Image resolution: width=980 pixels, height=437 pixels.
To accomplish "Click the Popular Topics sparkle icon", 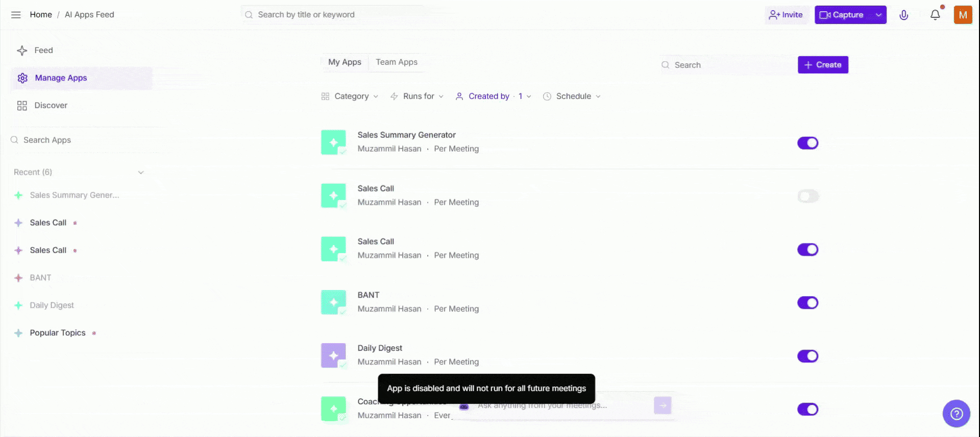I will point(18,333).
